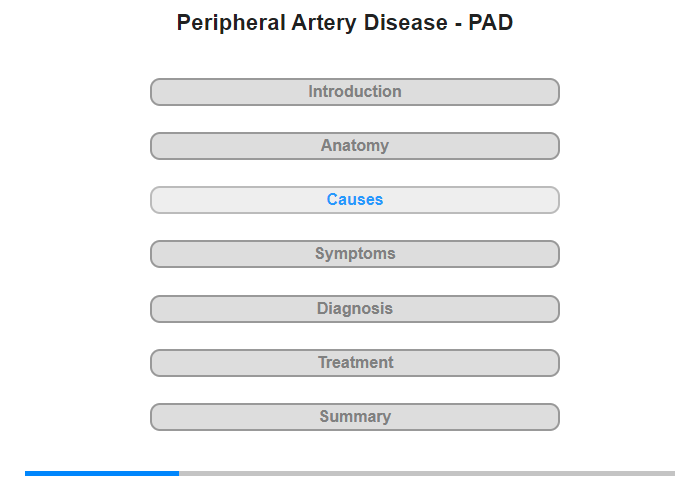Click the left end of Introduction button
Viewport: 700px width, 480px height.
point(157,92)
